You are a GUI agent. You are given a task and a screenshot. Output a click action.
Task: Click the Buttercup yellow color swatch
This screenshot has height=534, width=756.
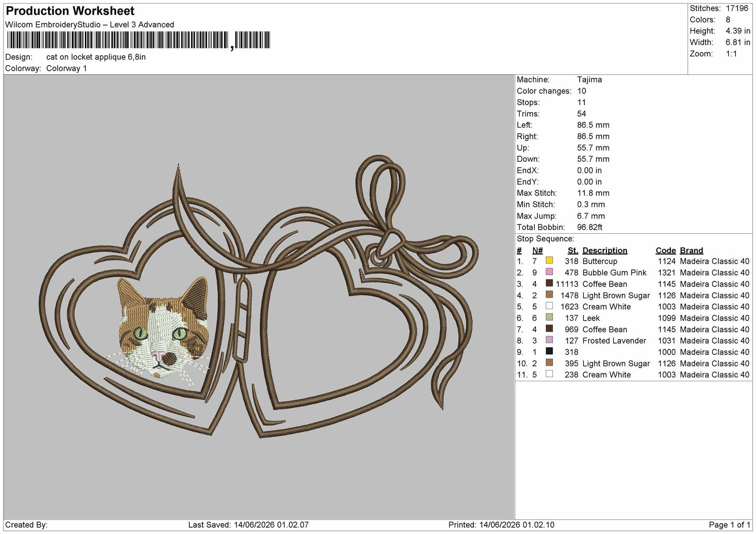pos(549,260)
